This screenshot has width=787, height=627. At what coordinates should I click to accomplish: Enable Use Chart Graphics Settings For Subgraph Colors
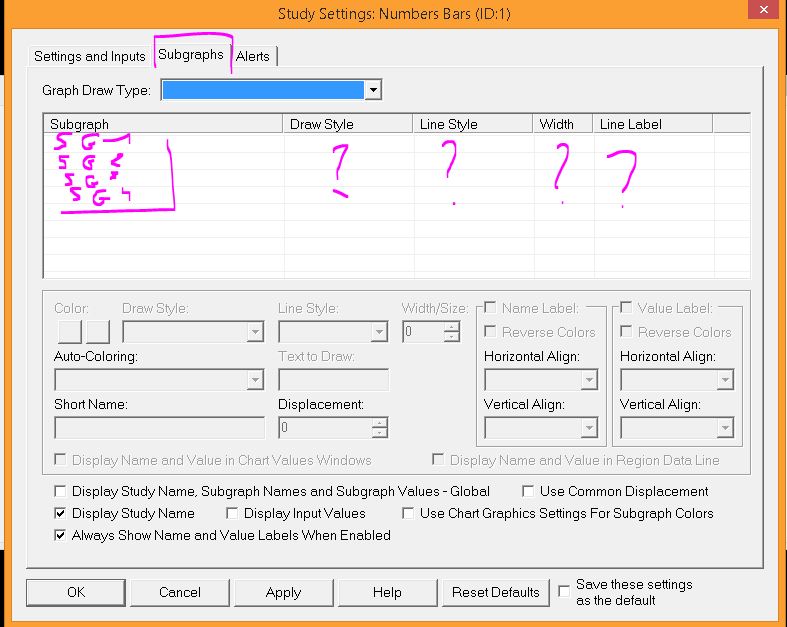408,513
